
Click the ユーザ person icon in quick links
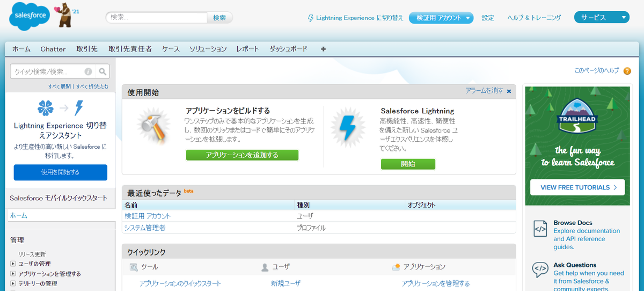click(x=265, y=267)
